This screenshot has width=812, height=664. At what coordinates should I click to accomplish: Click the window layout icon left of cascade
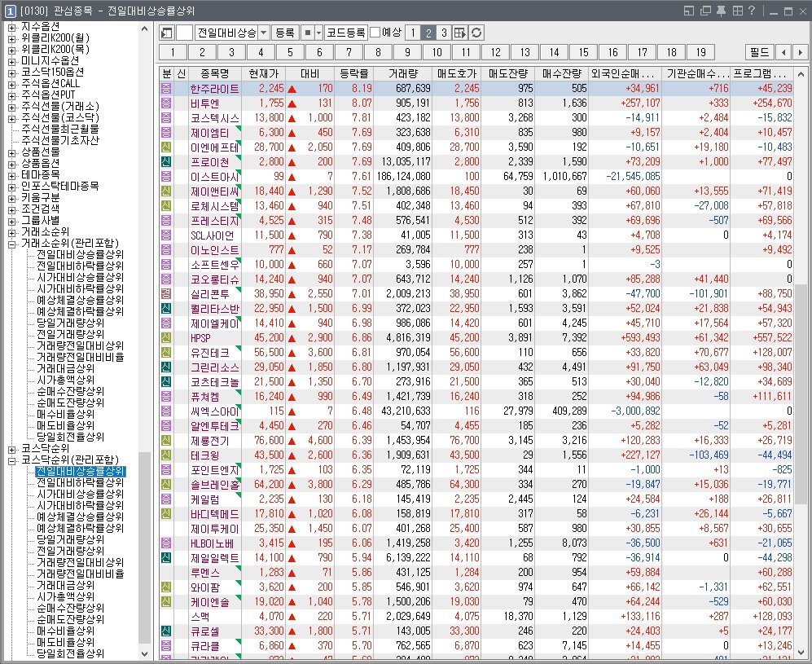689,11
